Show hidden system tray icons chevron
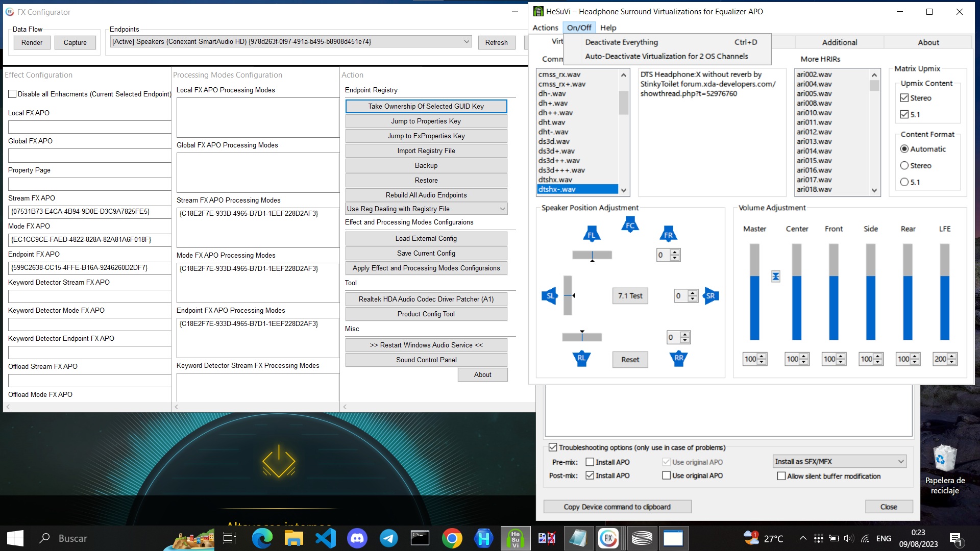The width and height of the screenshot is (980, 551). pyautogui.click(x=803, y=538)
